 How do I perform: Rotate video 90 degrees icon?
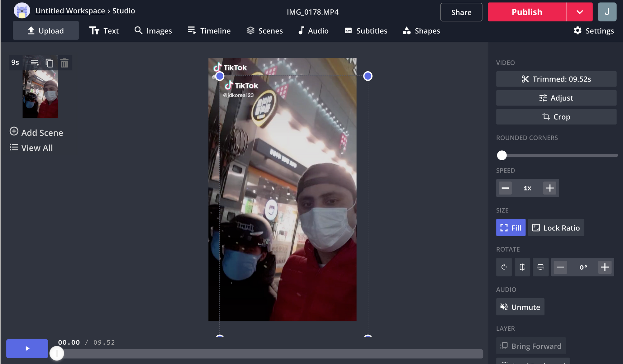[x=504, y=267]
